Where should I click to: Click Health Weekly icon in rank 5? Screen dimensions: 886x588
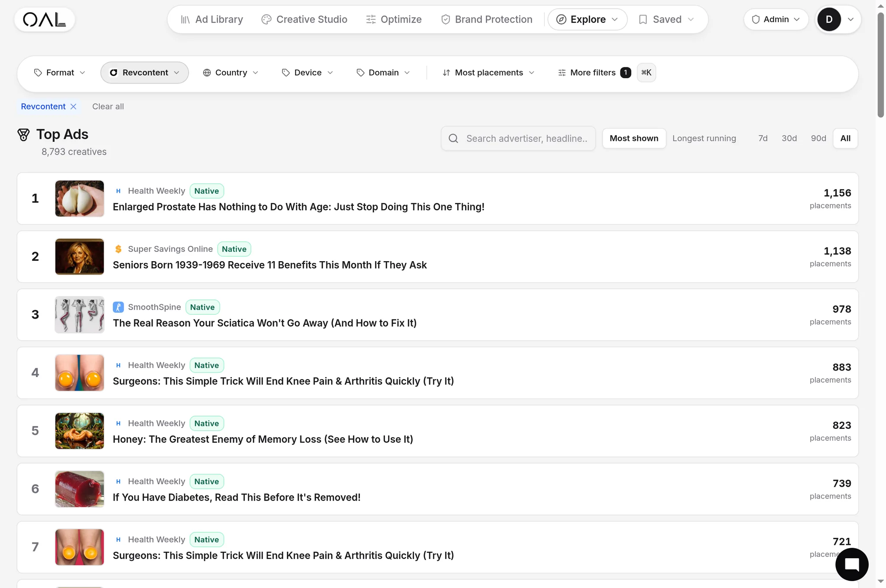point(118,423)
